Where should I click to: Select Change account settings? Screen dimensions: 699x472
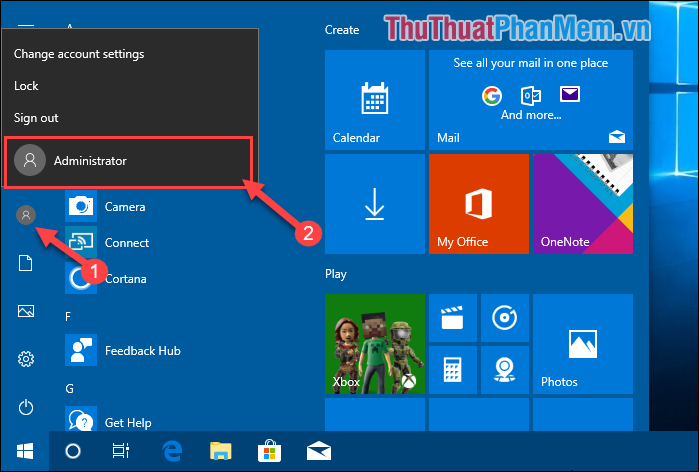click(79, 54)
